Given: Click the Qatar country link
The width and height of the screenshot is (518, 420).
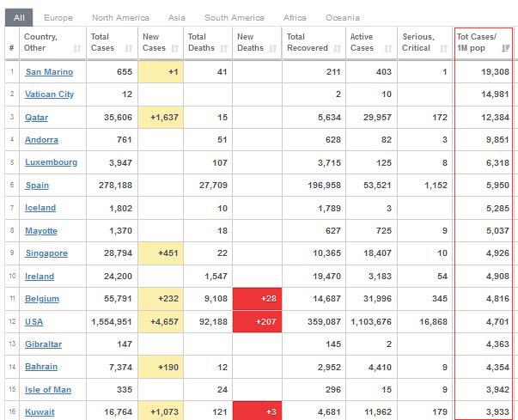Looking at the screenshot, I should pyautogui.click(x=37, y=118).
